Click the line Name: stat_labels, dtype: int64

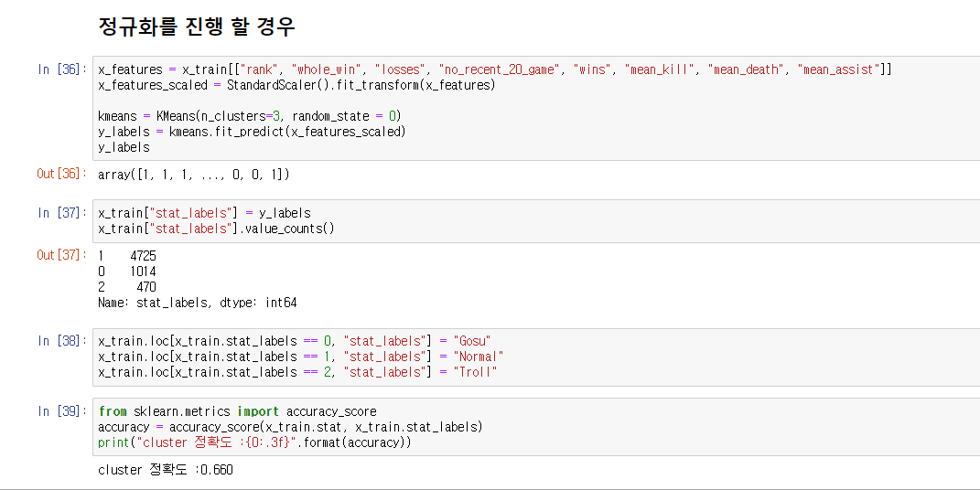pyautogui.click(x=198, y=303)
